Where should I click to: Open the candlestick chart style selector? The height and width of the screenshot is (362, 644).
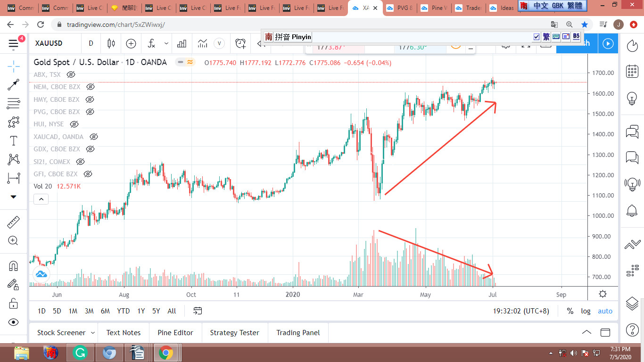pyautogui.click(x=111, y=43)
